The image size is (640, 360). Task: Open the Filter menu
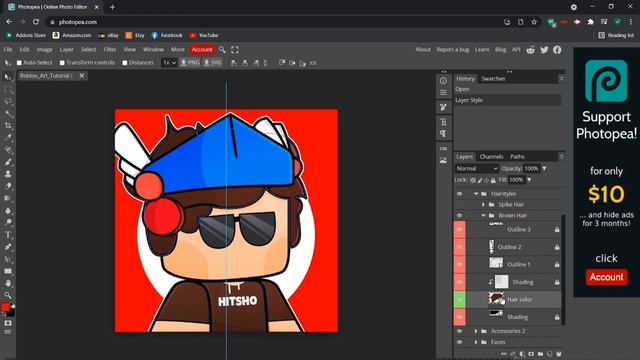(x=110, y=49)
